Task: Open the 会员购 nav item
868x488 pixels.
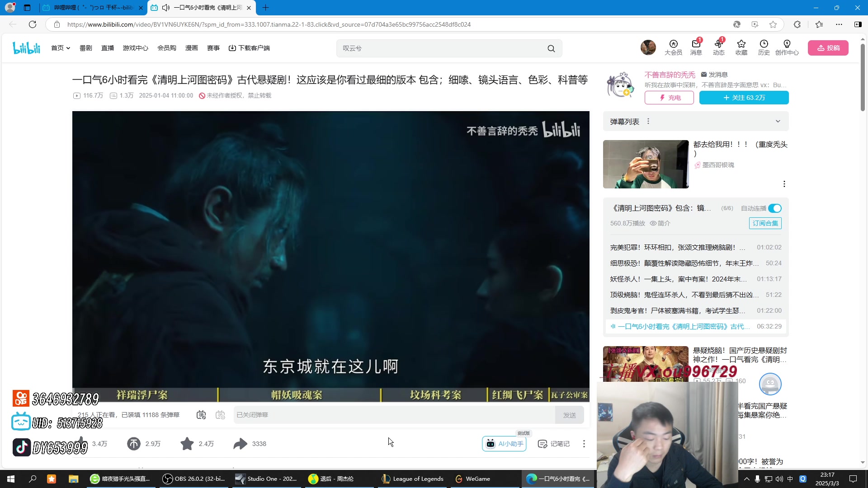Action: [x=167, y=48]
